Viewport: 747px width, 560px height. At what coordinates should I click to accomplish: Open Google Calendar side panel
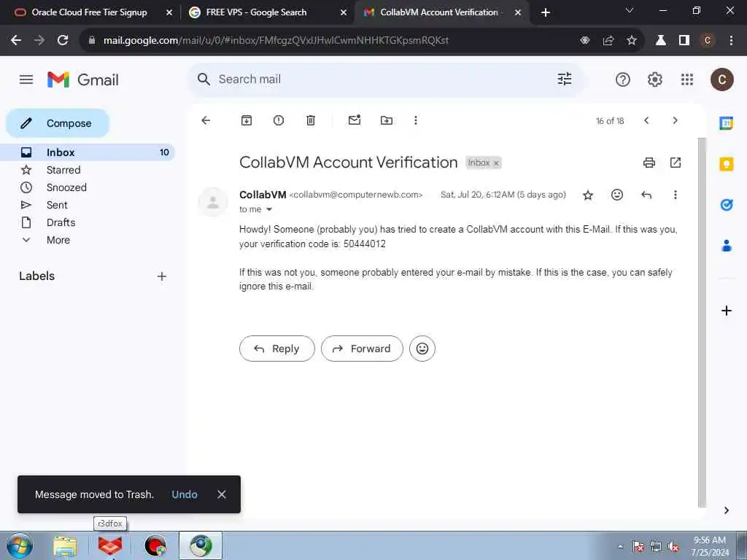[x=726, y=122]
